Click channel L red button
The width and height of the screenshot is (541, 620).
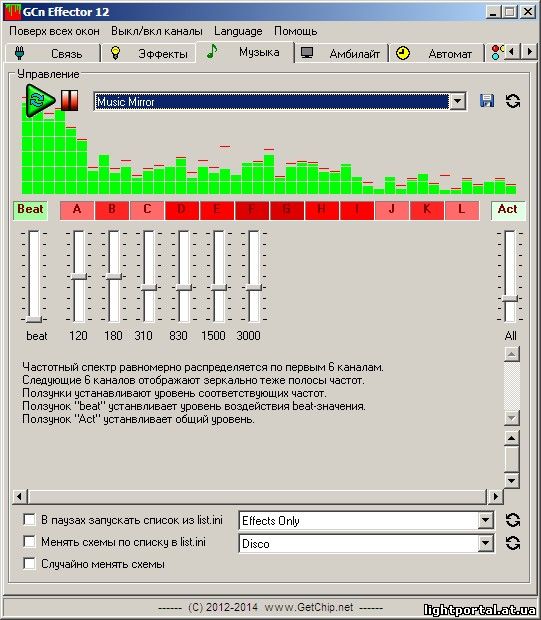[x=462, y=210]
